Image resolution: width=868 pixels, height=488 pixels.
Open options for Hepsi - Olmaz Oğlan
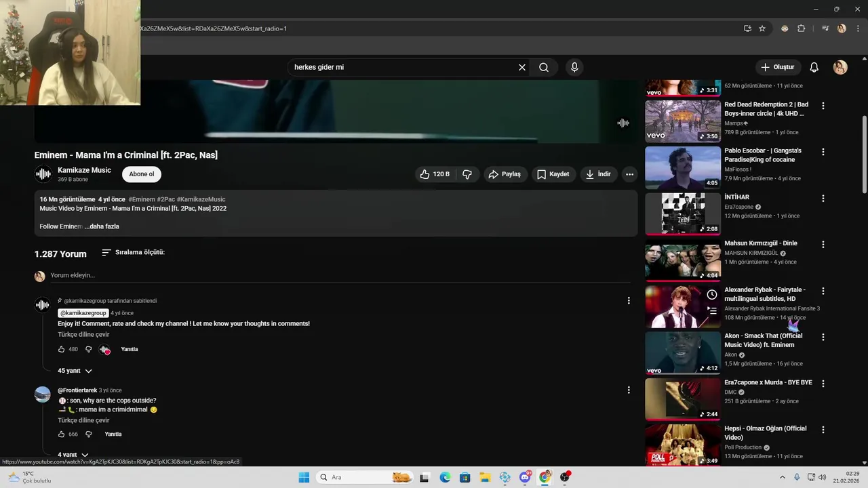823,430
